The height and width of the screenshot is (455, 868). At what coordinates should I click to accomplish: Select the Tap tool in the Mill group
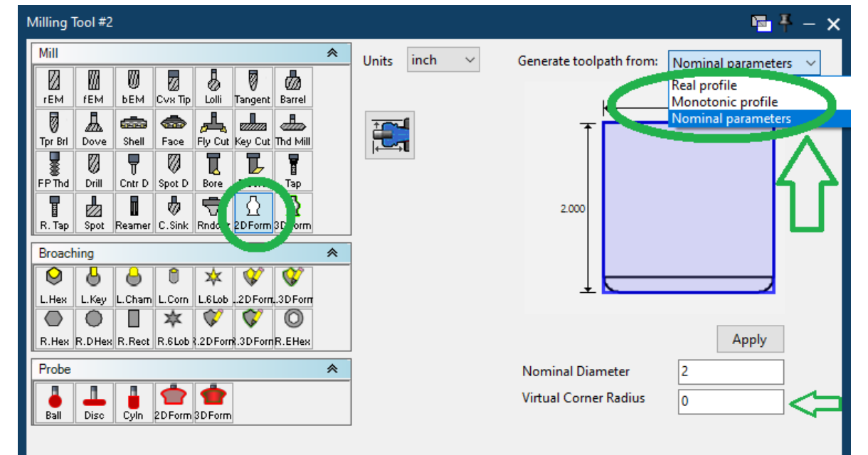[292, 171]
